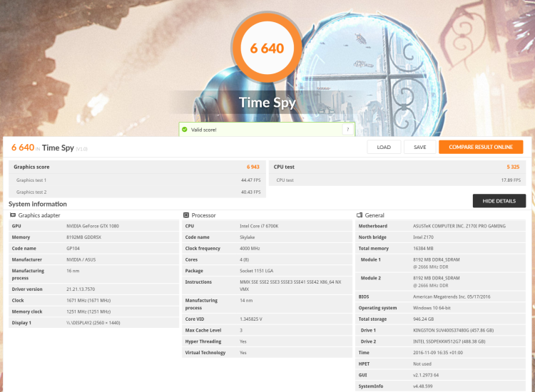The height and width of the screenshot is (392, 535).
Task: Click Graphics test 2 result 40.43 FPS
Action: (251, 192)
